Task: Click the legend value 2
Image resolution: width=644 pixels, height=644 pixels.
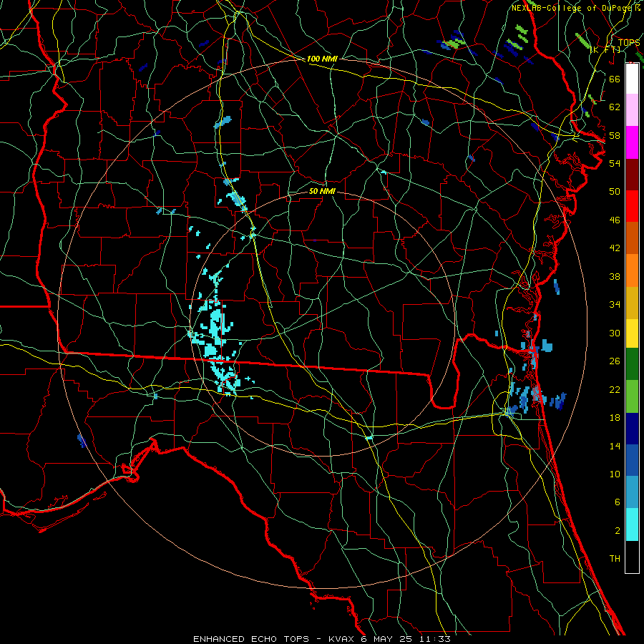Action: pyautogui.click(x=618, y=531)
